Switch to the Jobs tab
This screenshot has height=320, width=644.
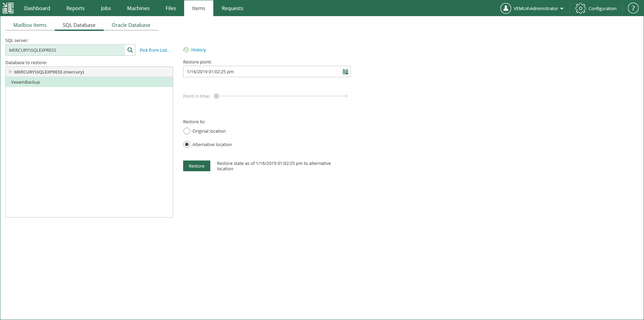point(106,8)
